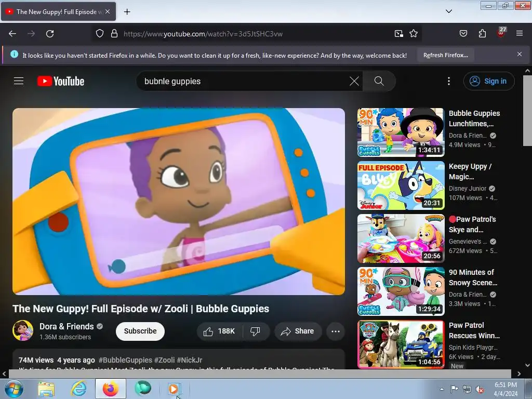
Task: Bookmark this page with the star icon
Action: [x=413, y=33]
